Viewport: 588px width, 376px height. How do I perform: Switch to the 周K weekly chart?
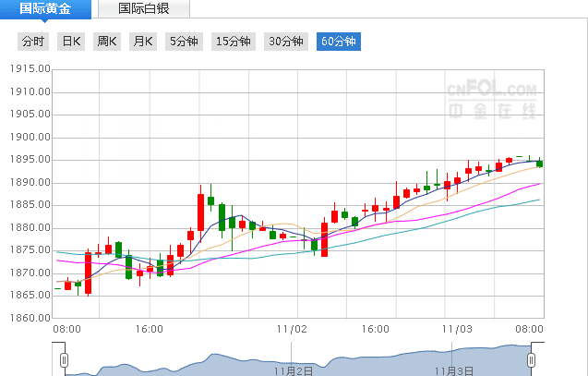click(x=107, y=41)
